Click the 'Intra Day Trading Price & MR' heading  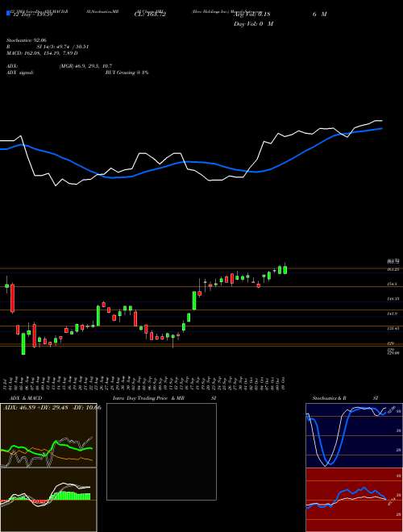coord(148,398)
